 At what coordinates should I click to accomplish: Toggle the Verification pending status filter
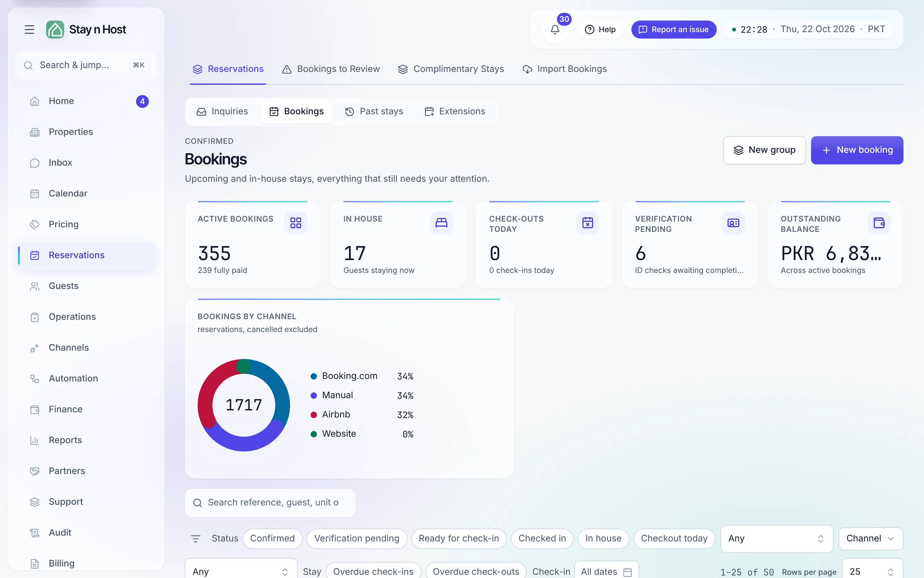coord(357,539)
